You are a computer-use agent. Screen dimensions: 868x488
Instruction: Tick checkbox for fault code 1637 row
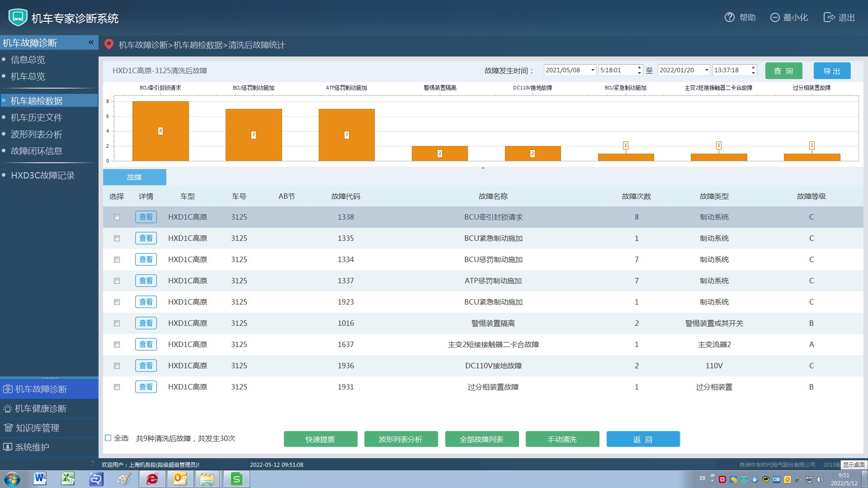(117, 345)
